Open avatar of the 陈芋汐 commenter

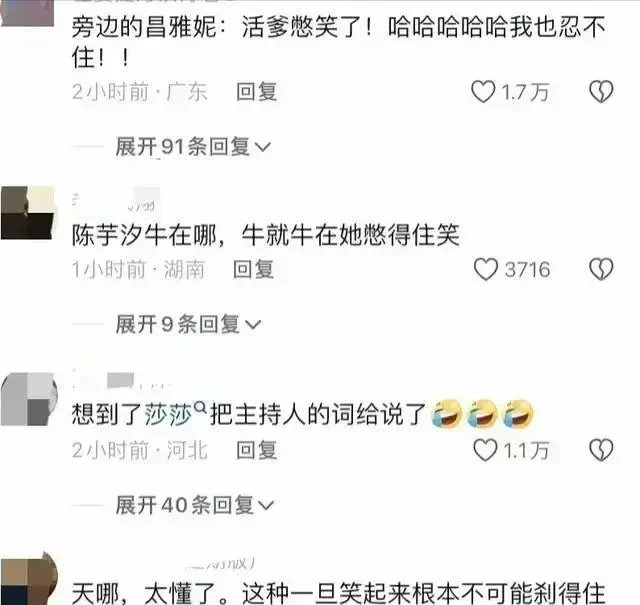coord(29,213)
